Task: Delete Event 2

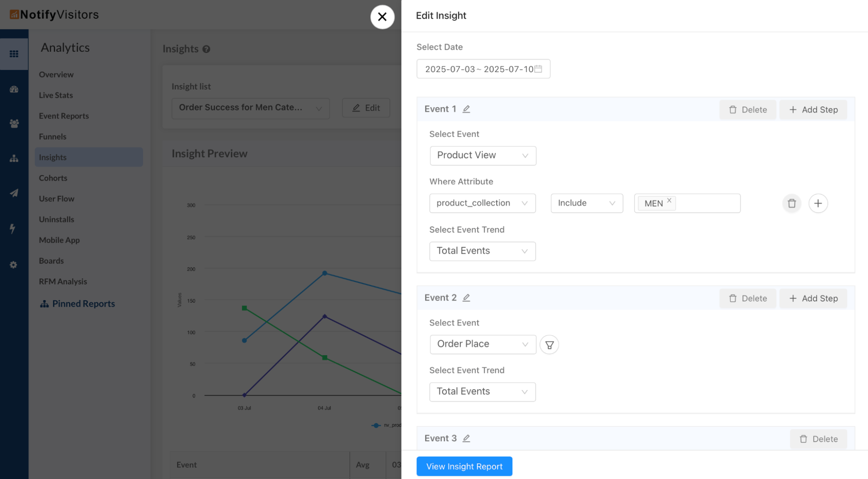Action: point(748,298)
